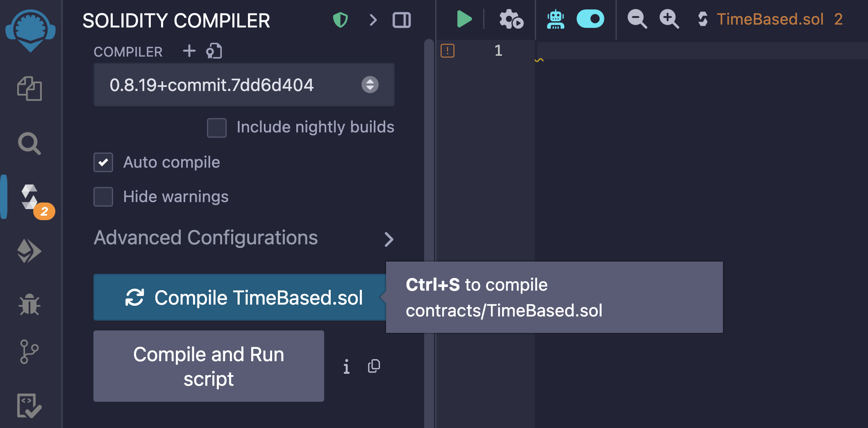Click the chevron next to the shield icon
This screenshot has width=868, height=428.
(373, 20)
